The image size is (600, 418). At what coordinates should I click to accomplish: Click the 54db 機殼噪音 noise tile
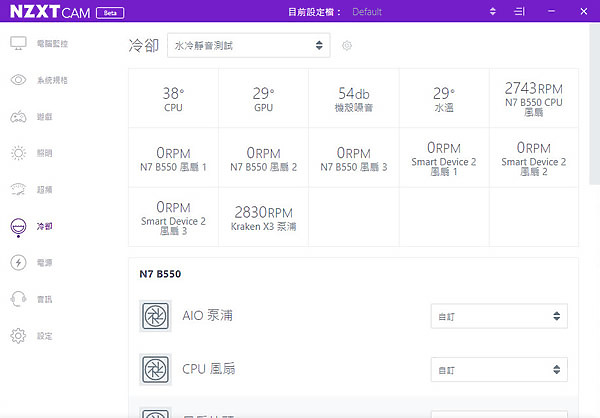point(354,98)
